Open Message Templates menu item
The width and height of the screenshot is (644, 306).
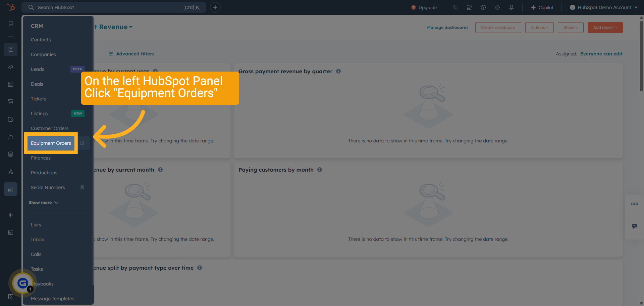click(53, 299)
